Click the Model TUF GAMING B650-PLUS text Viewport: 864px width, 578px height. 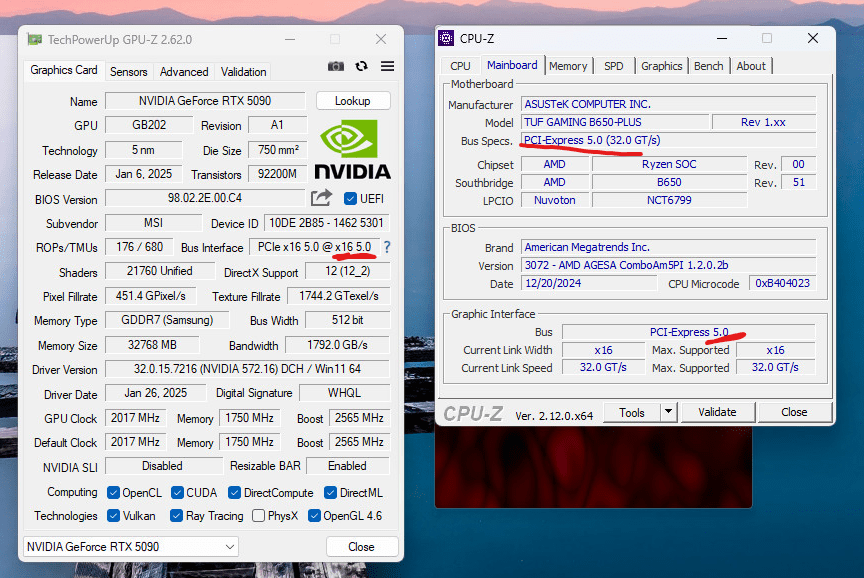point(582,122)
